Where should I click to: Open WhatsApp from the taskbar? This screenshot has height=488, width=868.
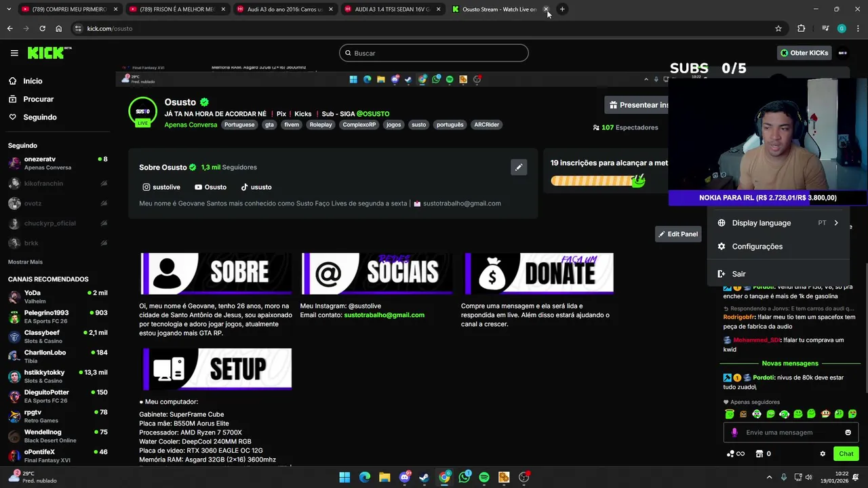tap(465, 478)
